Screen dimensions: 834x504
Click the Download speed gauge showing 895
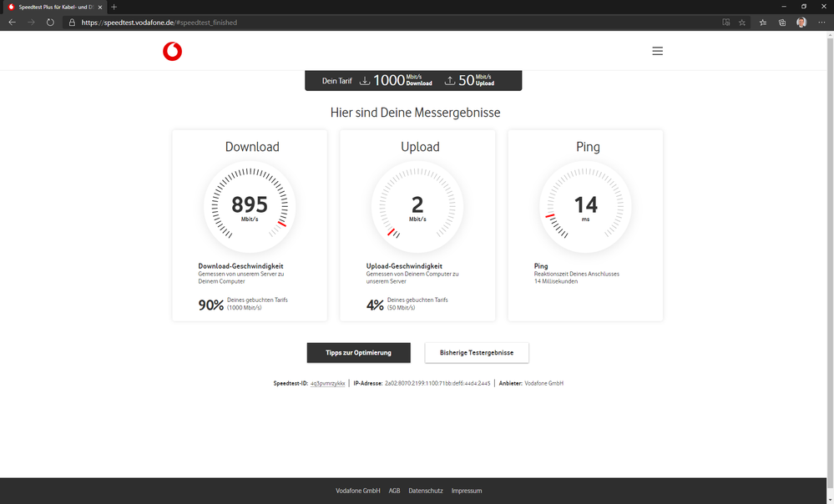pos(250,206)
